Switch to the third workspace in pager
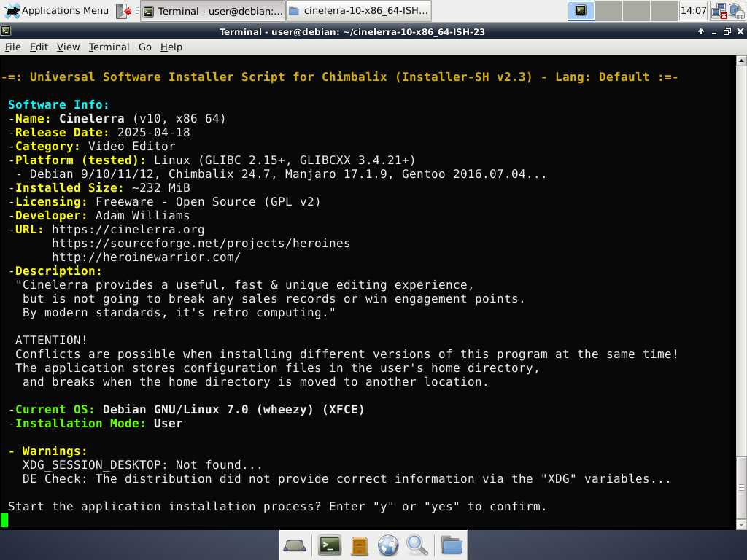Image resolution: width=747 pixels, height=560 pixels. click(x=636, y=10)
